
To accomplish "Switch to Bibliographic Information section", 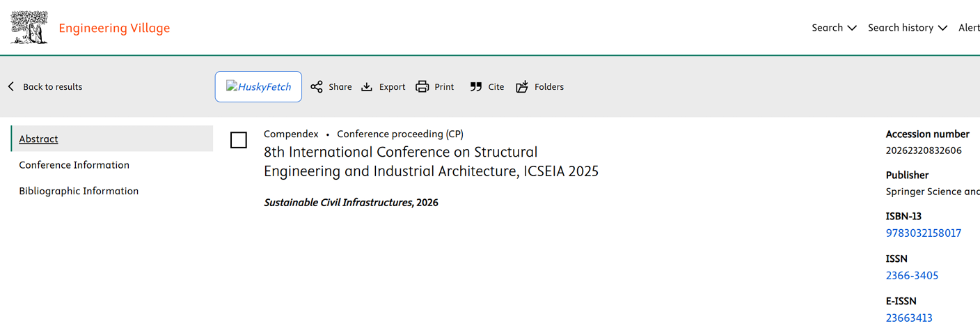I will coord(79,191).
